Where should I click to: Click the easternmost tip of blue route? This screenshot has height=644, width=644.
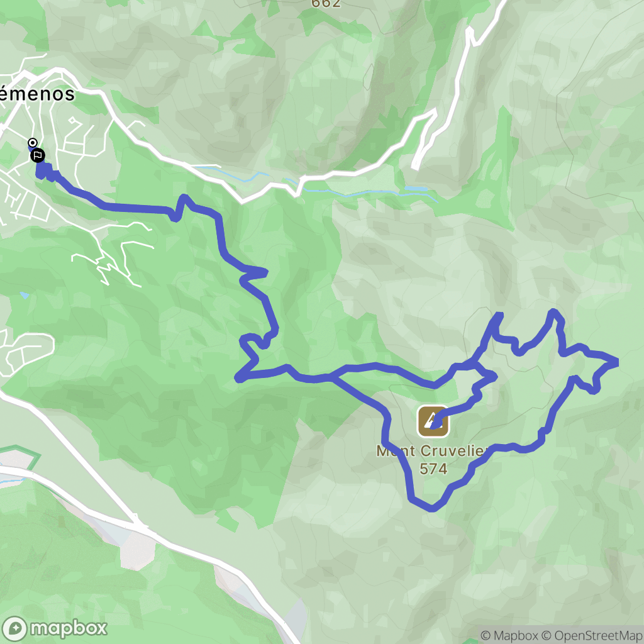coord(616,362)
